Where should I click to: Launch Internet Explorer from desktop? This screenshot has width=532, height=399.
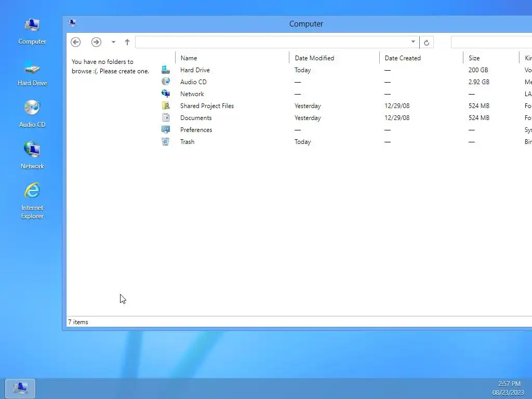32,201
